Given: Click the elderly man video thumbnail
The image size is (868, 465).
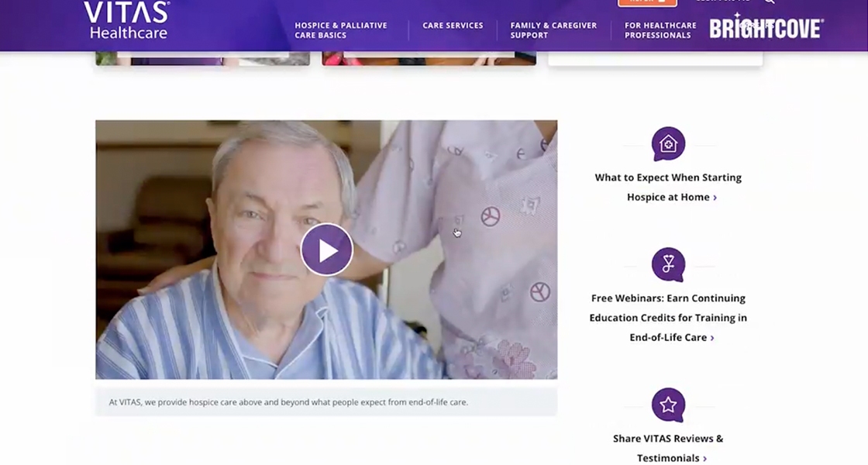Looking at the screenshot, I should 326,250.
